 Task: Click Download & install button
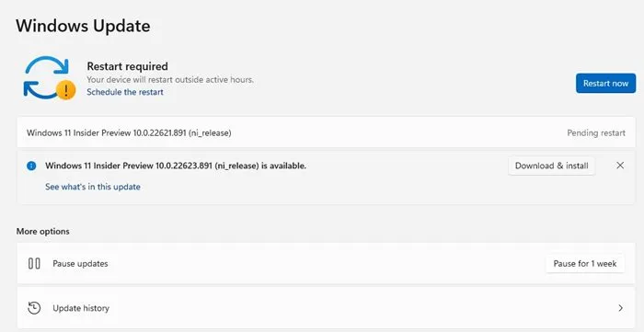(x=552, y=166)
